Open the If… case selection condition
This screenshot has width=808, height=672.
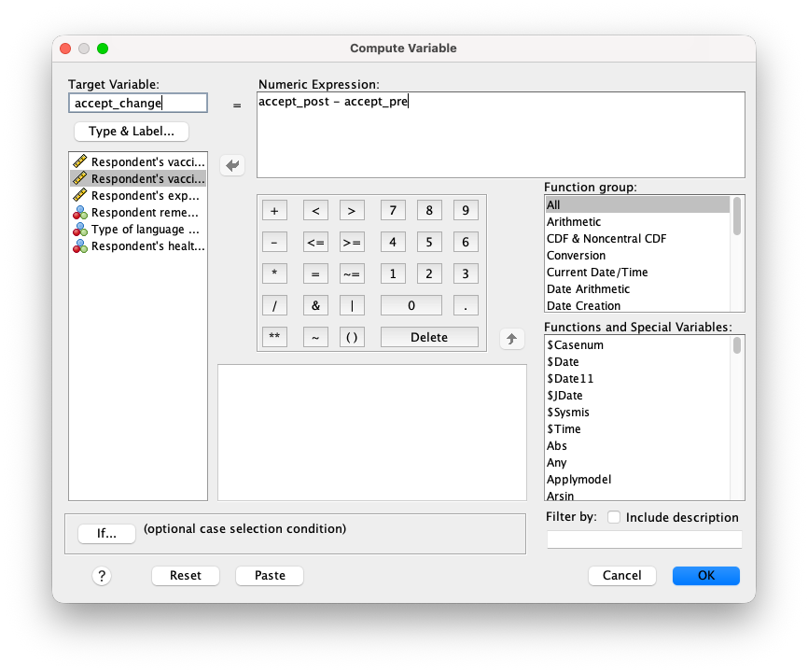tap(106, 533)
